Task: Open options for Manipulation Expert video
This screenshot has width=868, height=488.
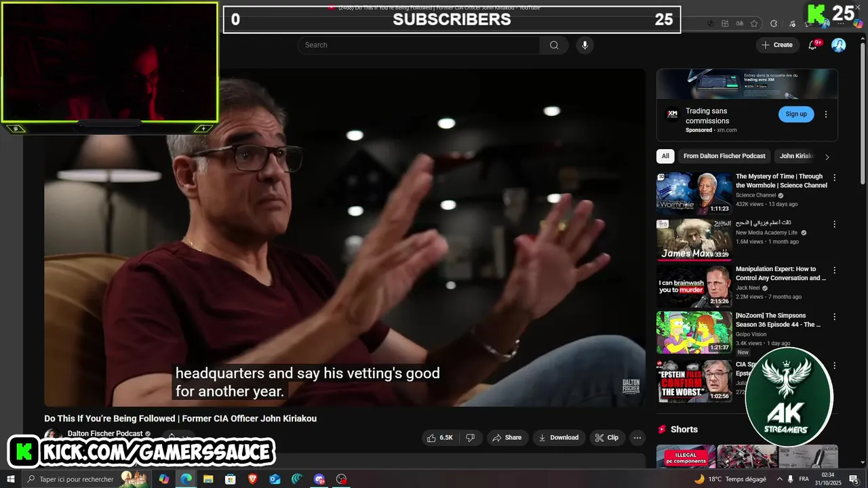Action: (835, 270)
